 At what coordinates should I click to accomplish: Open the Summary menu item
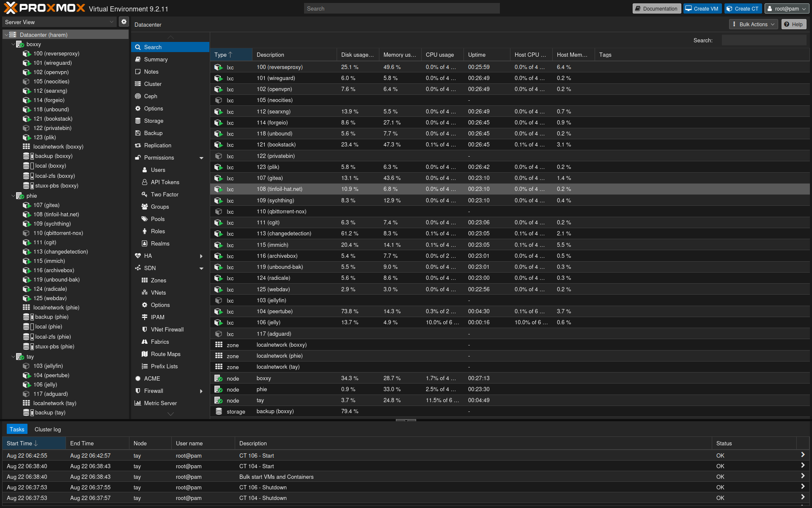170,60
